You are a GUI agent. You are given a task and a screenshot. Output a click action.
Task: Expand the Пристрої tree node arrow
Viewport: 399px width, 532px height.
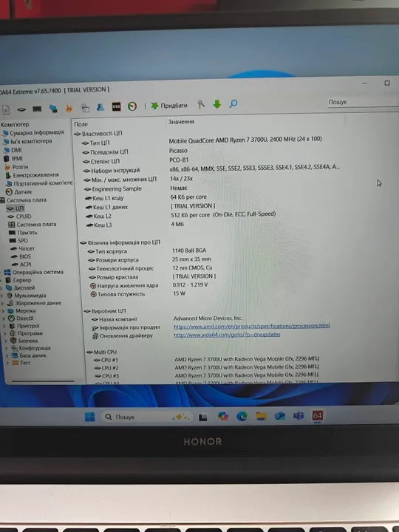coord(4,326)
